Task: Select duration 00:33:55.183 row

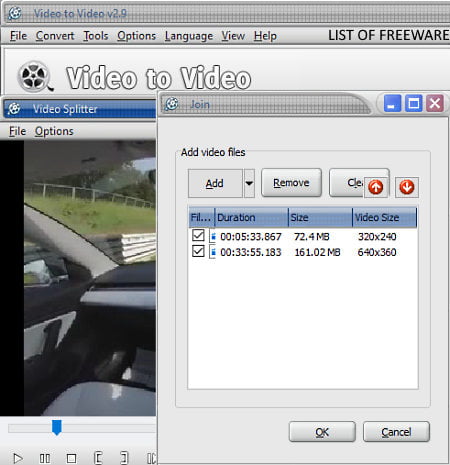Action: 251,252
